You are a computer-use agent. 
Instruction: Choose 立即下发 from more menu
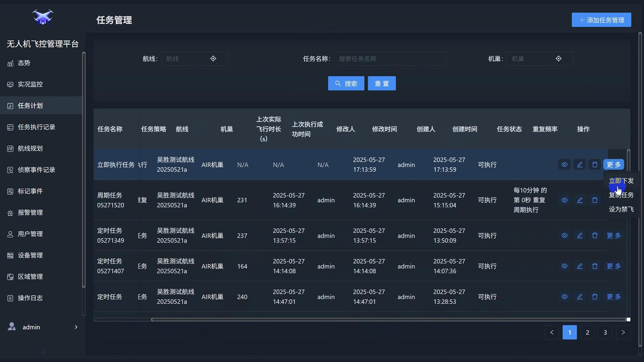tap(621, 181)
